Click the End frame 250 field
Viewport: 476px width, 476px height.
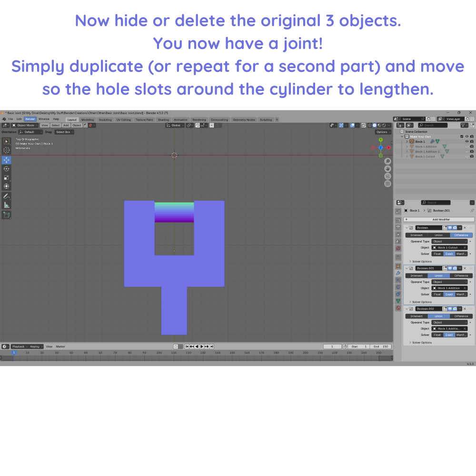pos(381,347)
